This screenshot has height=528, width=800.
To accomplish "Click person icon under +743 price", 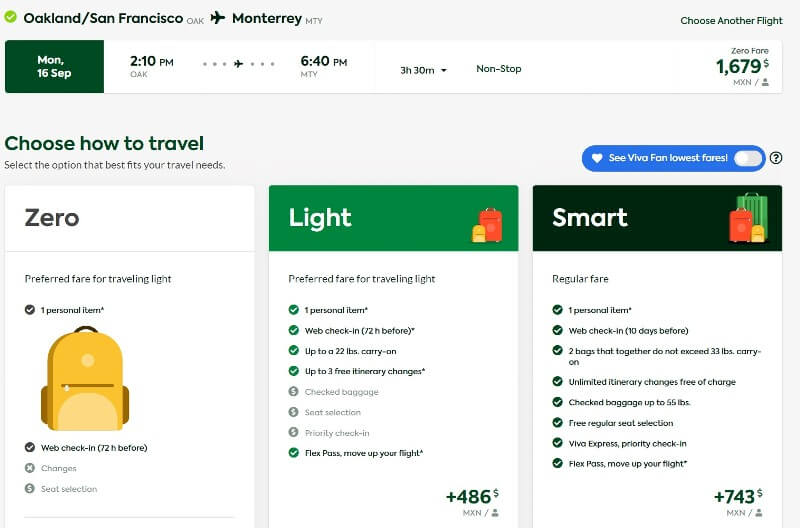I will pos(759,513).
